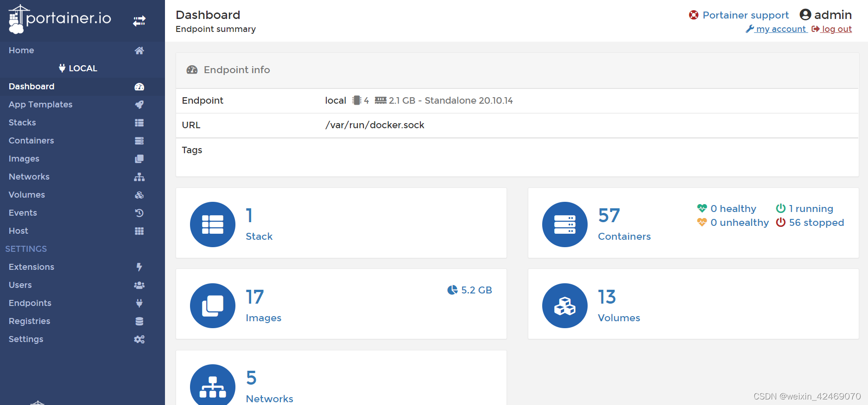The width and height of the screenshot is (868, 405).
Task: Click the Networks sitemap icon in sidebar
Action: point(139,177)
